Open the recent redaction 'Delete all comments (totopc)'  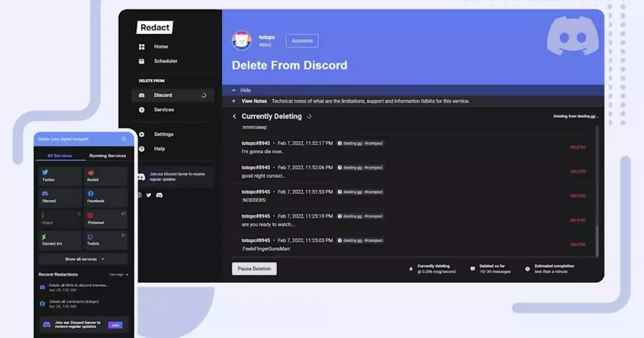point(74,304)
